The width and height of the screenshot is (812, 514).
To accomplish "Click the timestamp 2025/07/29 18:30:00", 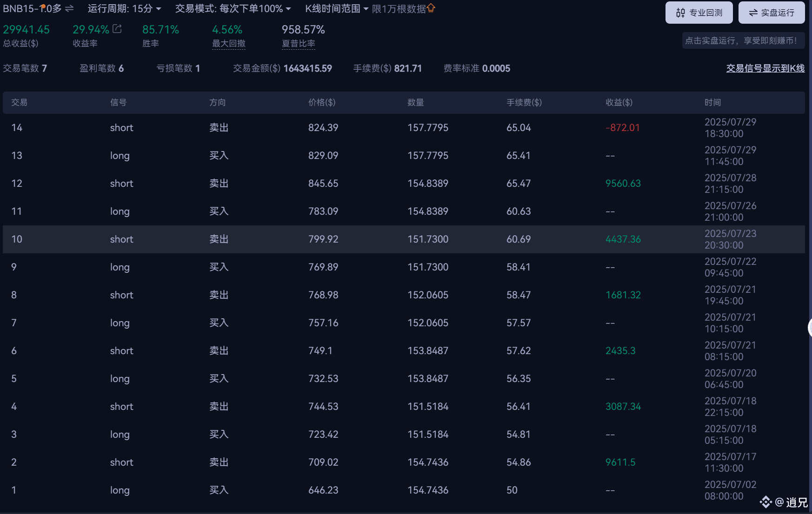I will 731,128.
